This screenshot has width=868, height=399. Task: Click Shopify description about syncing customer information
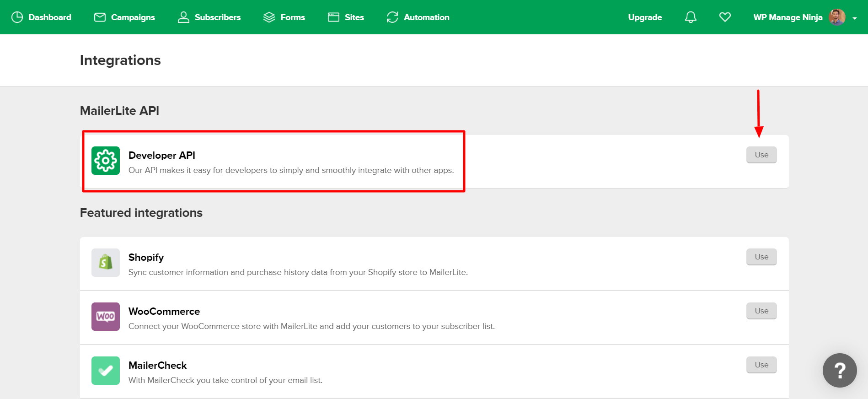point(298,272)
